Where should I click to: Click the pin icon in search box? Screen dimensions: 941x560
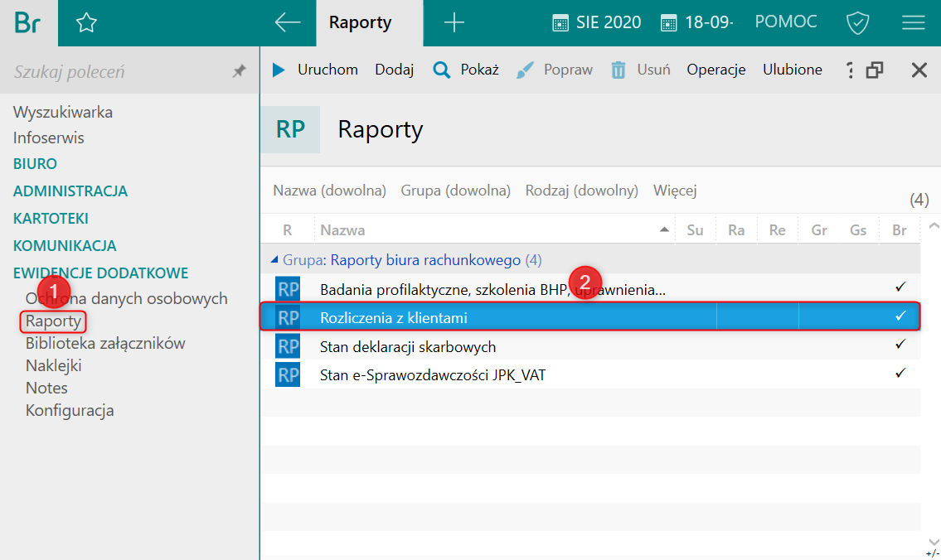[239, 72]
